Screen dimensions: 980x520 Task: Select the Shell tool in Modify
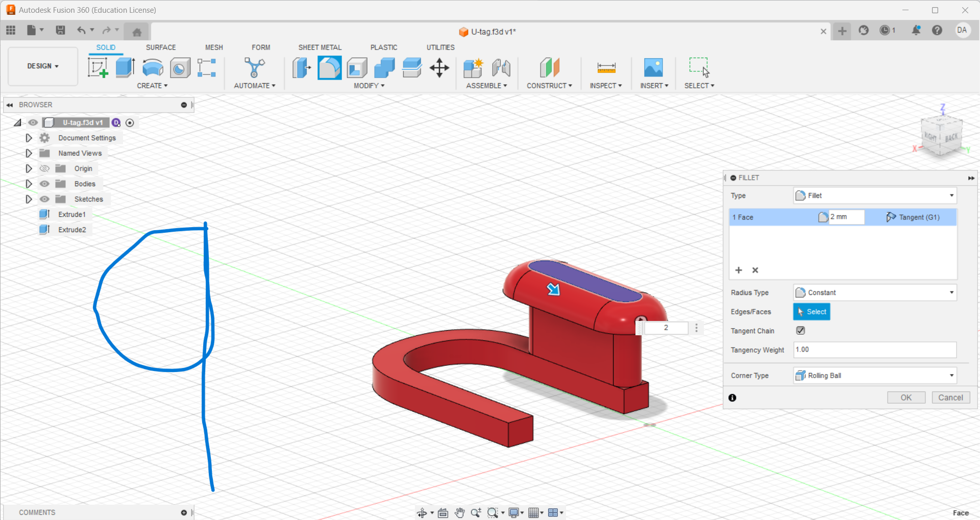tap(357, 67)
